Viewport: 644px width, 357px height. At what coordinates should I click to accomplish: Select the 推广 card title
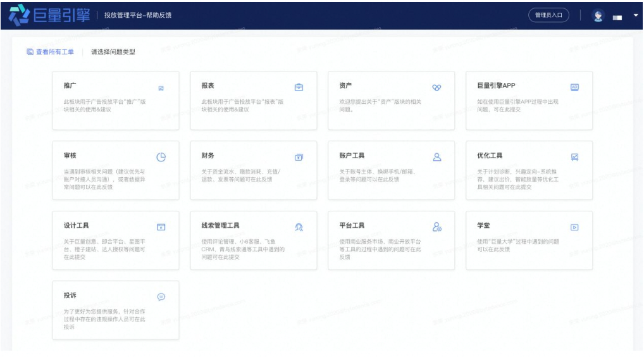click(70, 85)
